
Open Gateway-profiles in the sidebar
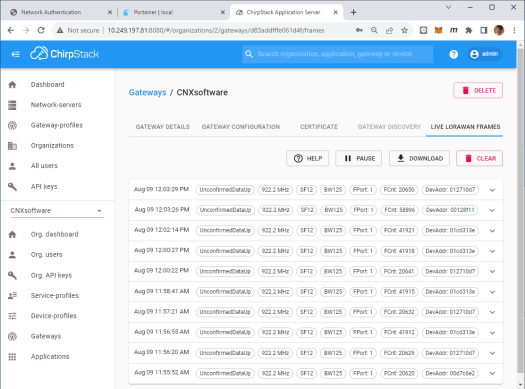[57, 125]
